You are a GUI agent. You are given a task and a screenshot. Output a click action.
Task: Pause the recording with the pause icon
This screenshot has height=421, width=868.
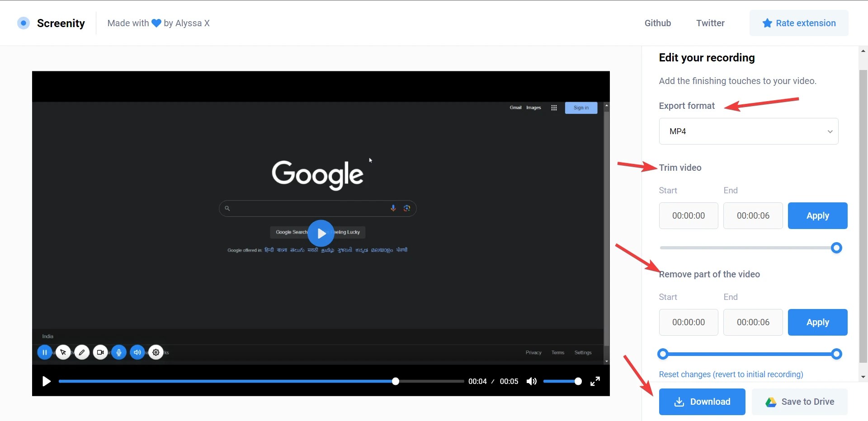pos(44,352)
